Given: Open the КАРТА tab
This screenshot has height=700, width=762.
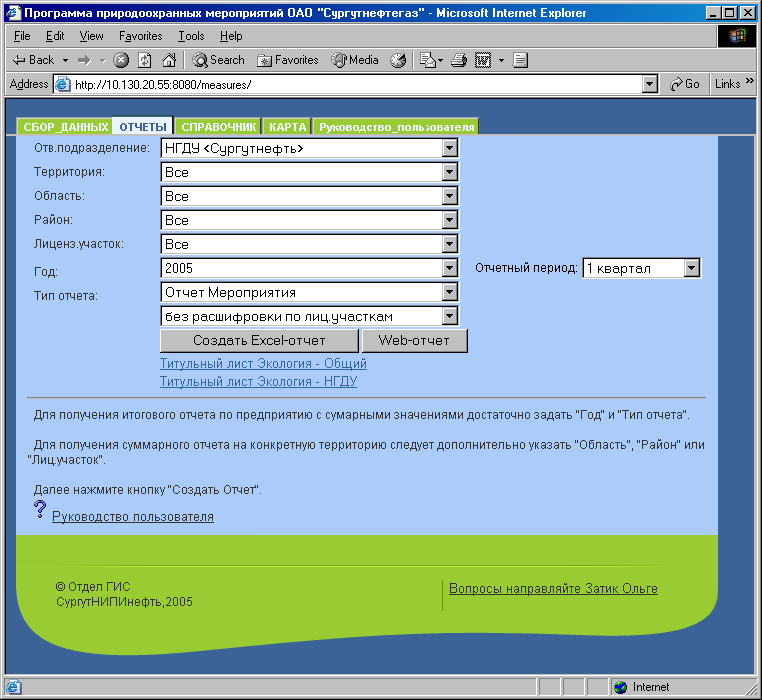Looking at the screenshot, I should click(x=287, y=126).
